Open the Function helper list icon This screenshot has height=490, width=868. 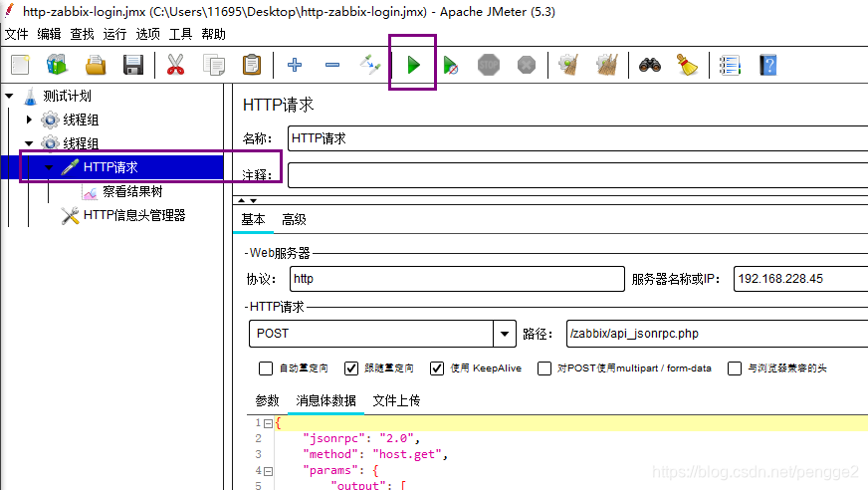[730, 66]
